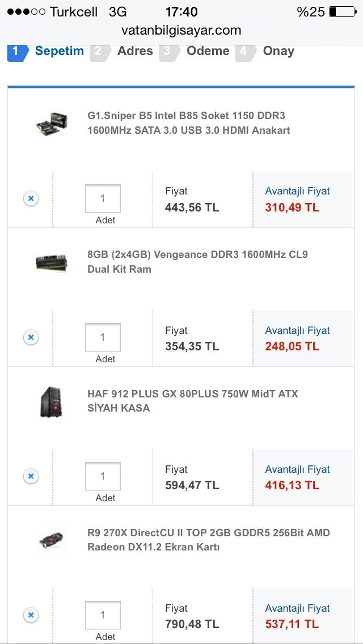The height and width of the screenshot is (644, 363).
Task: Open the Vengeance RAM product image
Action: [52, 262]
